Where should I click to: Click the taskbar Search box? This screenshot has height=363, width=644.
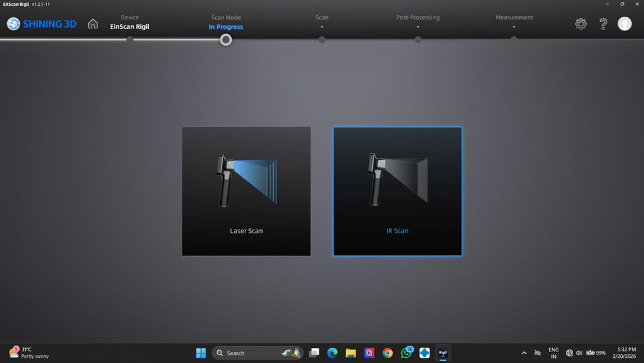pos(258,353)
